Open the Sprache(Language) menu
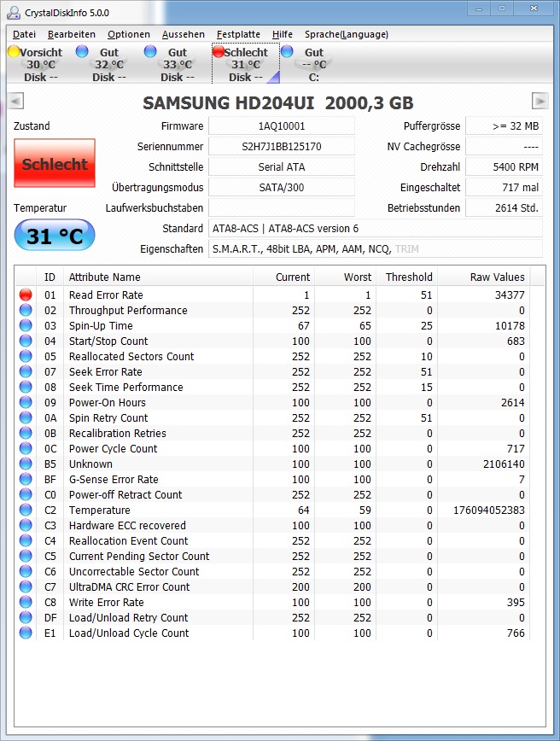The image size is (560, 741). [347, 34]
